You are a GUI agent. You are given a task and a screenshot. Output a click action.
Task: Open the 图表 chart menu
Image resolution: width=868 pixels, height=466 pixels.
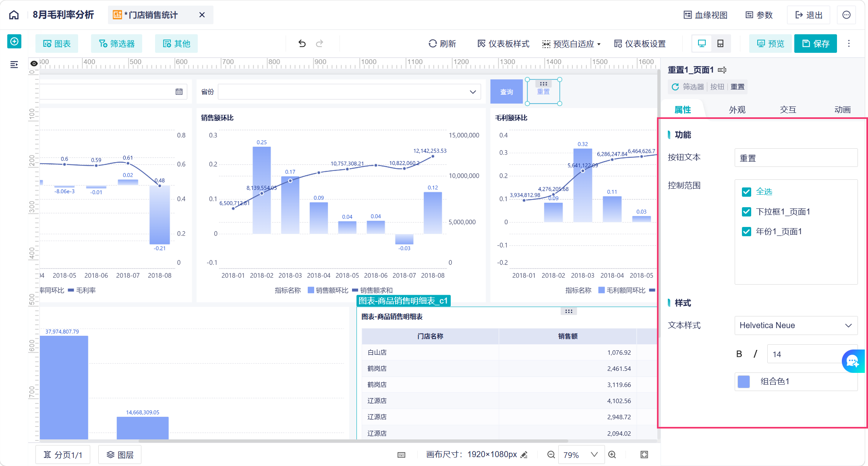coord(57,44)
